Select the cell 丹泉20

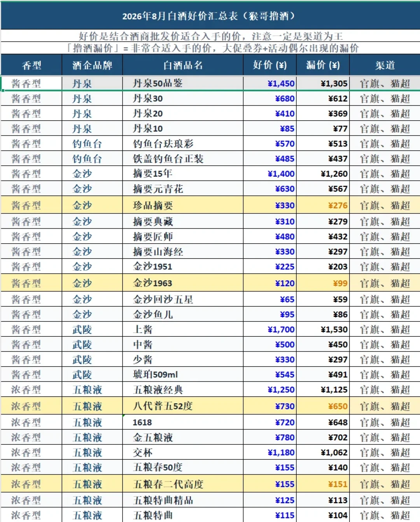click(x=183, y=114)
